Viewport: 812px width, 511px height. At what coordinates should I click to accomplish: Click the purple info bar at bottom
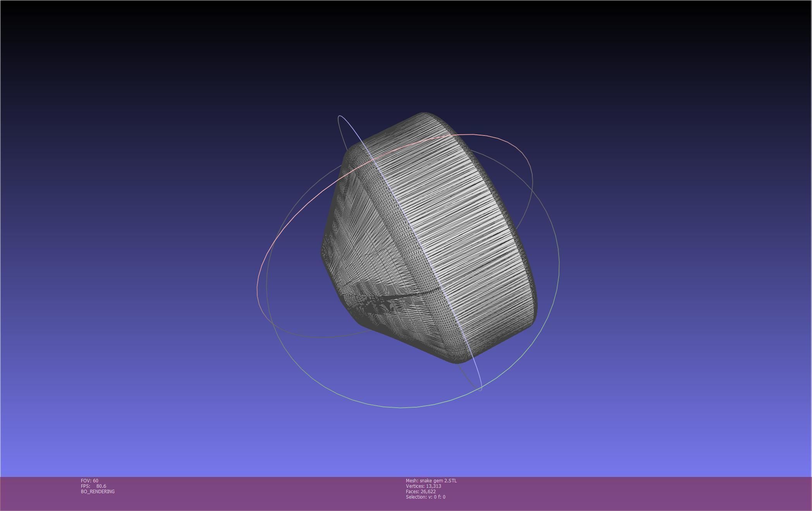click(x=620, y=494)
